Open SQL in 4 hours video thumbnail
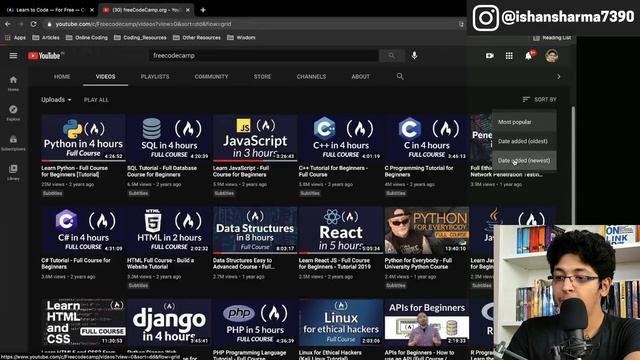The image size is (640, 360). (169, 138)
